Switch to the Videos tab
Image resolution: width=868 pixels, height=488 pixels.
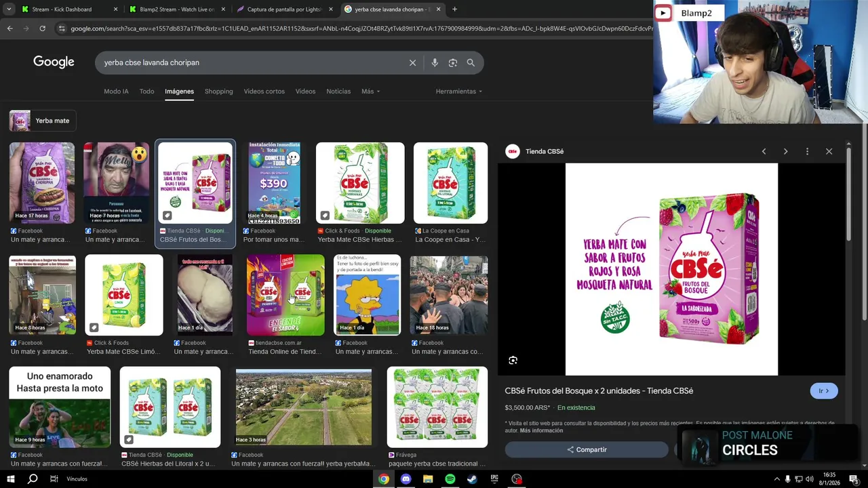[x=305, y=91]
